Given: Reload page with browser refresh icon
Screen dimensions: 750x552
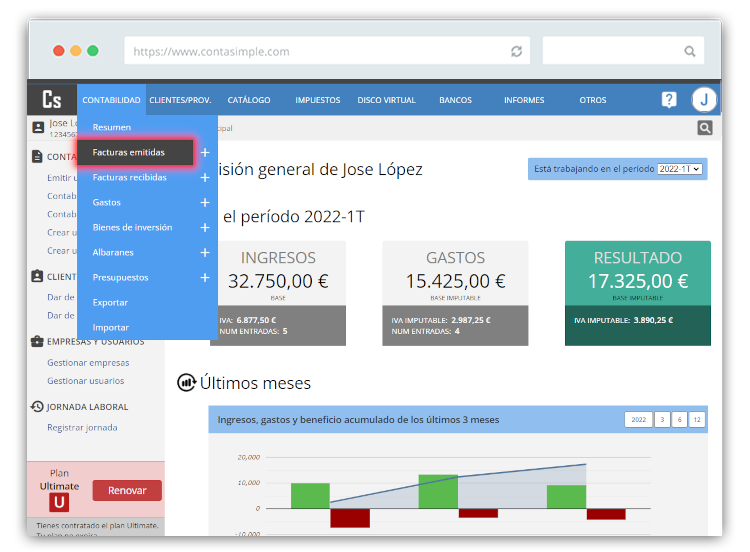Looking at the screenshot, I should coord(516,51).
